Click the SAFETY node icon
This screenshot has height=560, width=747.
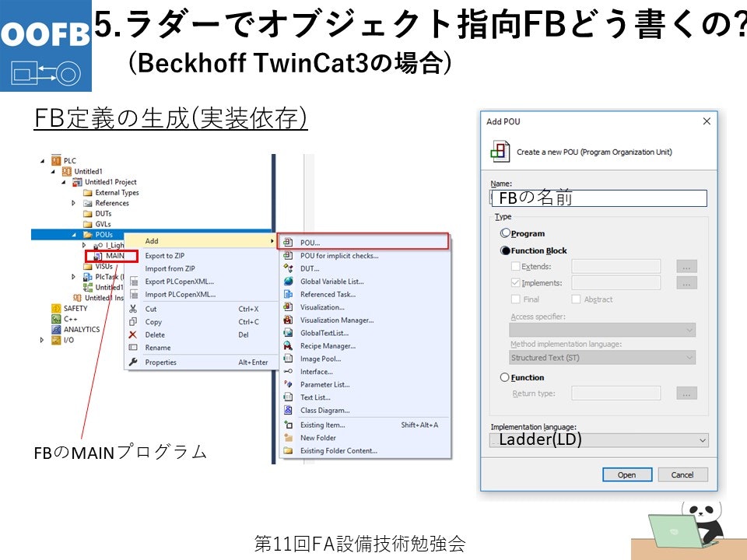pyautogui.click(x=56, y=308)
